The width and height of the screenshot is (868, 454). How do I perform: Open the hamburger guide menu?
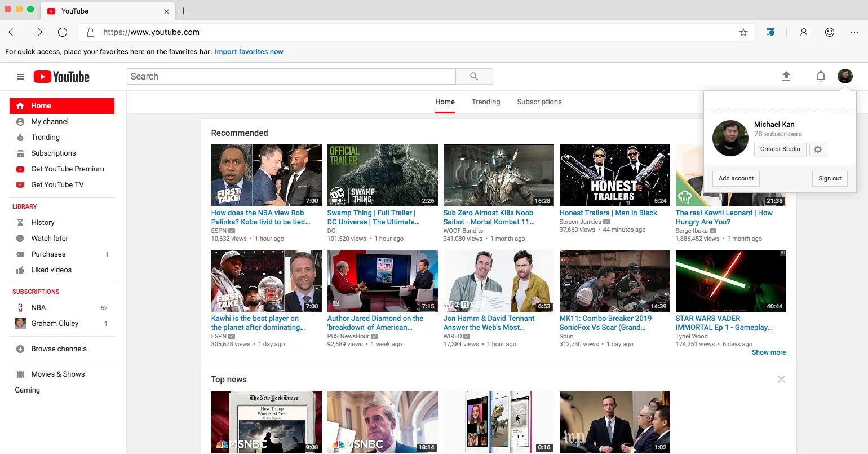click(x=20, y=77)
